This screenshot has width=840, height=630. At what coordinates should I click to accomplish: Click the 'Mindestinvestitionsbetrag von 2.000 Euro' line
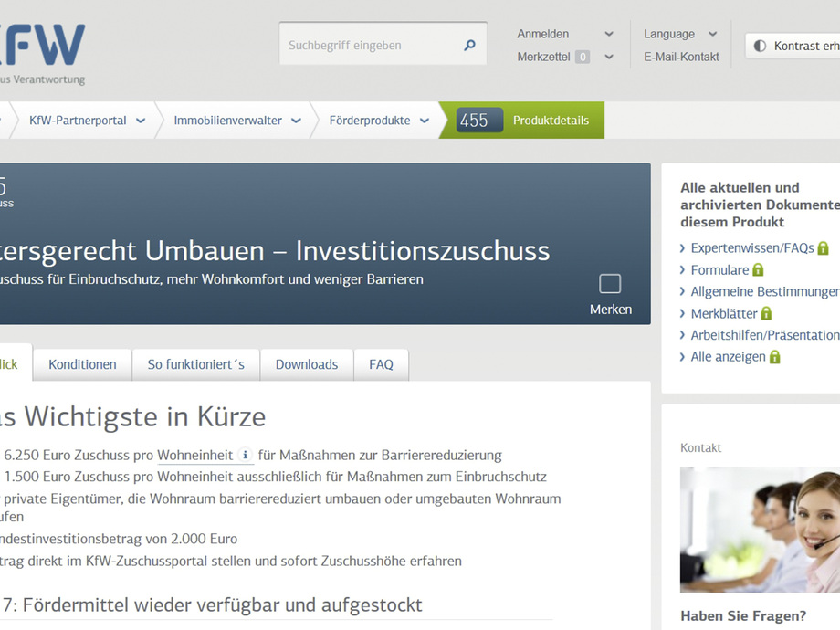pyautogui.click(x=119, y=539)
